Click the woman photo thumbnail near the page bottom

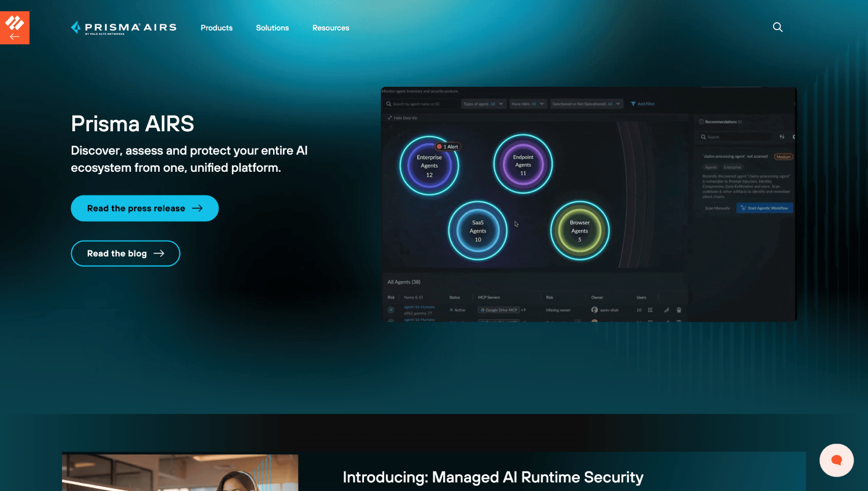pyautogui.click(x=180, y=471)
